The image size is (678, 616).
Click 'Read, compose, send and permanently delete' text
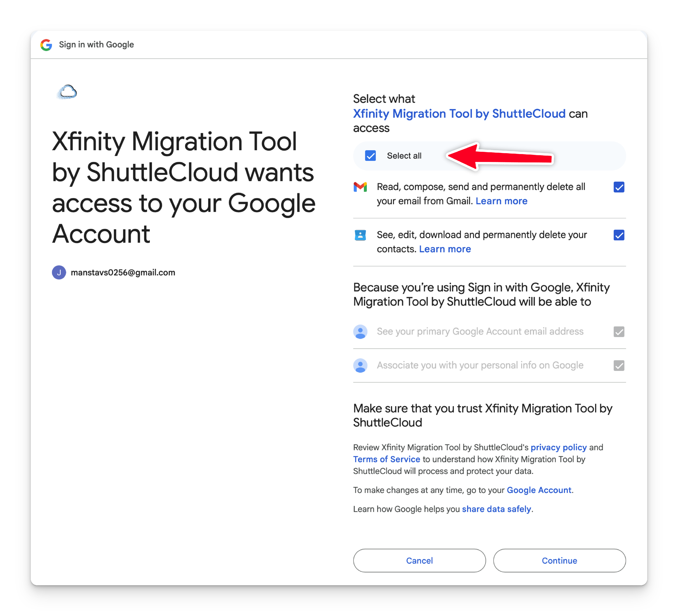481,194
